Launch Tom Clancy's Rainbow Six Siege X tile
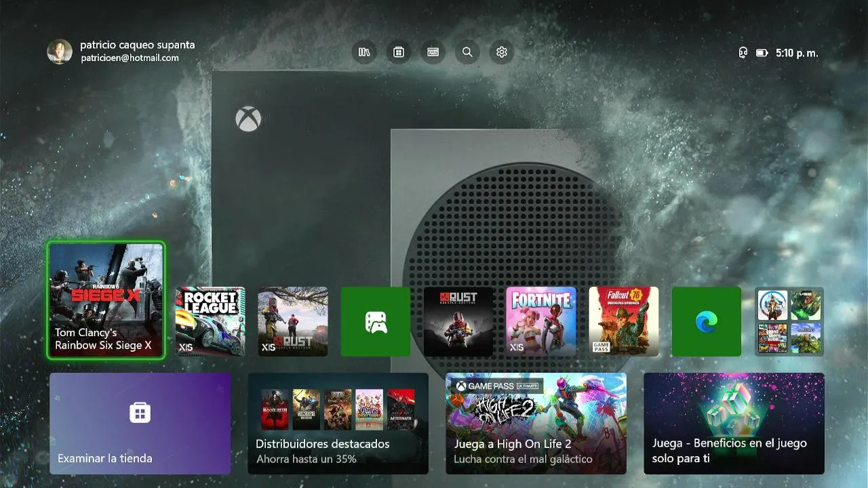This screenshot has height=488, width=868. click(106, 300)
